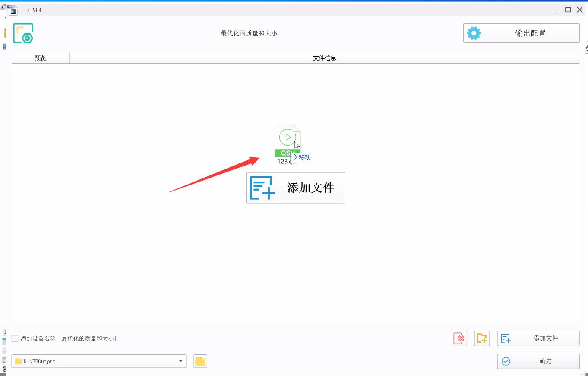
Task: Click the D:\FFOutput path field
Action: (x=98, y=361)
